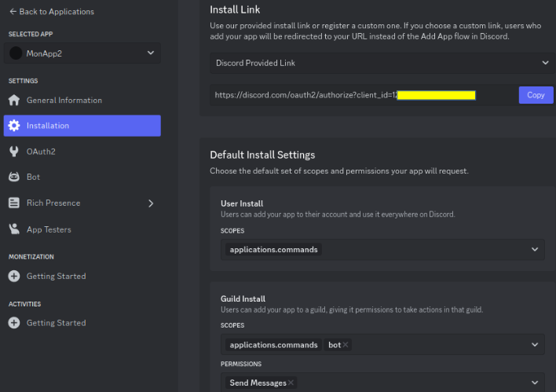Open the Guild Install permissions dropdown arrow
The image size is (556, 392).
click(535, 383)
